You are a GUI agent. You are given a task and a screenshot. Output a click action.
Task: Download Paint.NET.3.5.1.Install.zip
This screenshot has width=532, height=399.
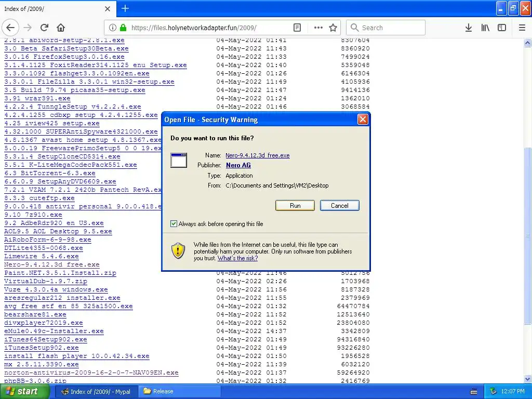[60, 273]
